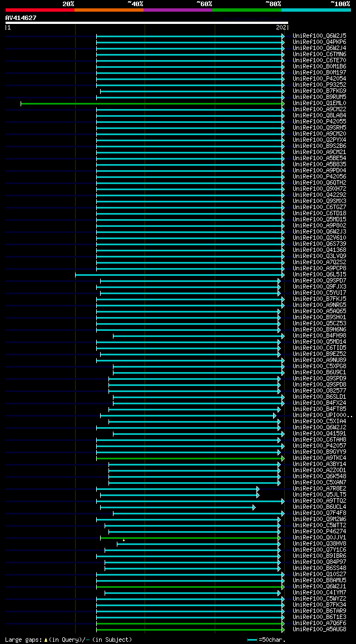Select the green alignment bar for UniRef100_Q0JJV1
Screen dimensions: 356x644
pos(191,538)
